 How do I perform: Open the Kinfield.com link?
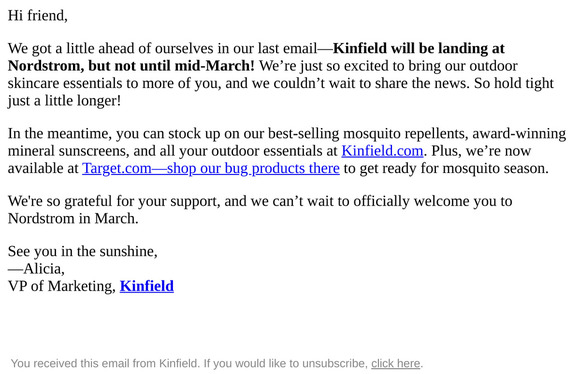[x=382, y=151]
